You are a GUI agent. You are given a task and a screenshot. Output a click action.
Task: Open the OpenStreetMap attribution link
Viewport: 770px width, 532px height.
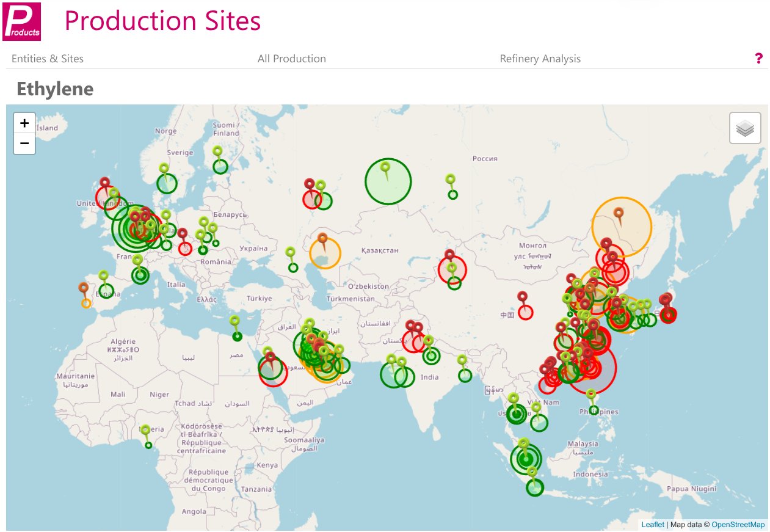coord(738,525)
